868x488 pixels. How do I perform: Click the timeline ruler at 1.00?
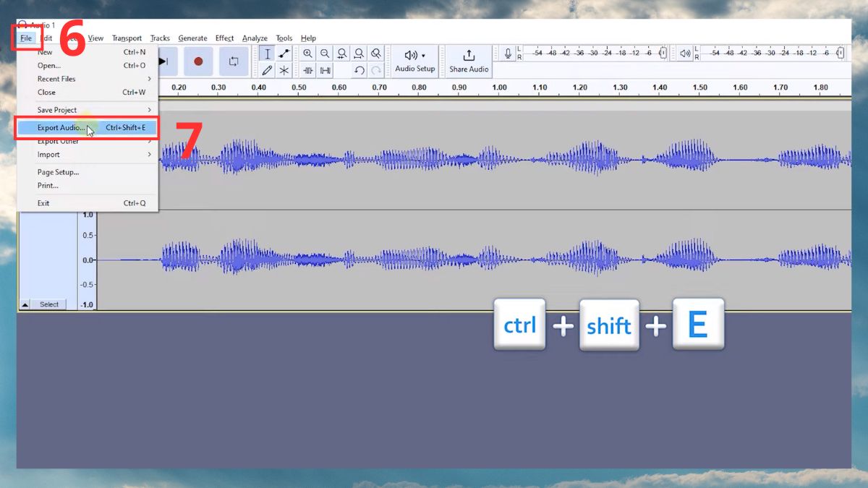[499, 87]
